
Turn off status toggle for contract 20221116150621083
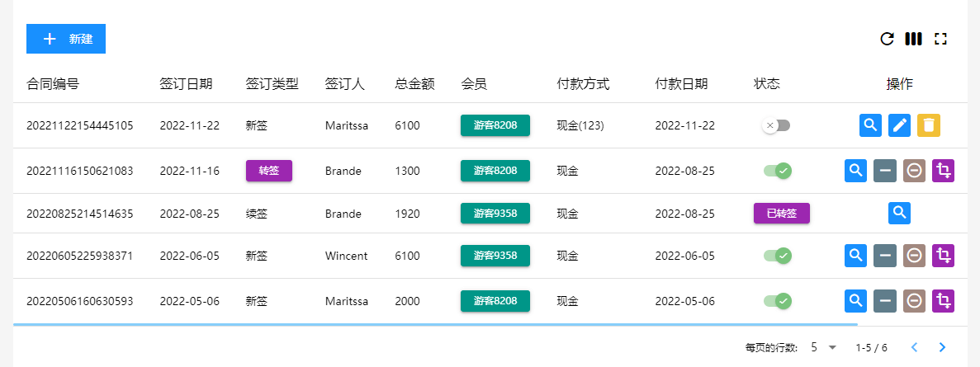tap(778, 171)
